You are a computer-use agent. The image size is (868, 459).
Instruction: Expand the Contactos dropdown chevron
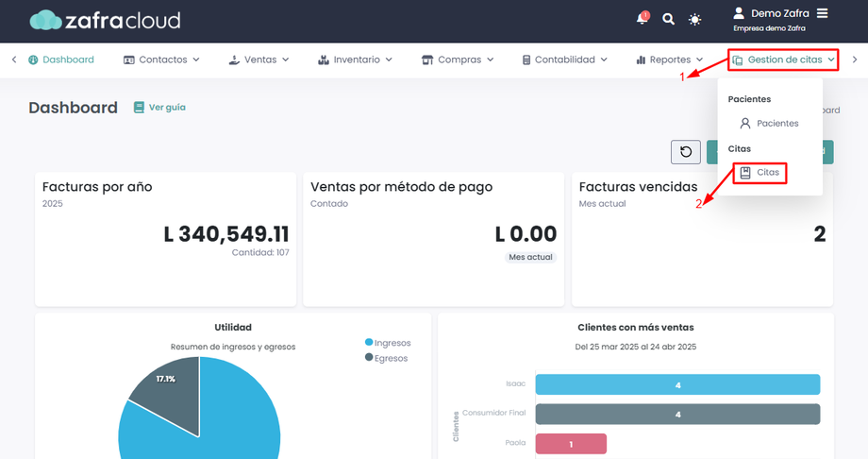tap(196, 59)
